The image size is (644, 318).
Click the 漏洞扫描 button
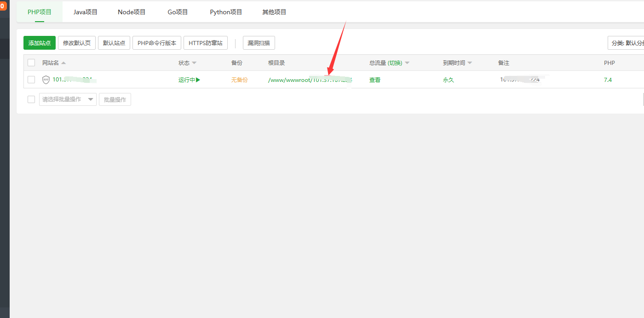[259, 43]
